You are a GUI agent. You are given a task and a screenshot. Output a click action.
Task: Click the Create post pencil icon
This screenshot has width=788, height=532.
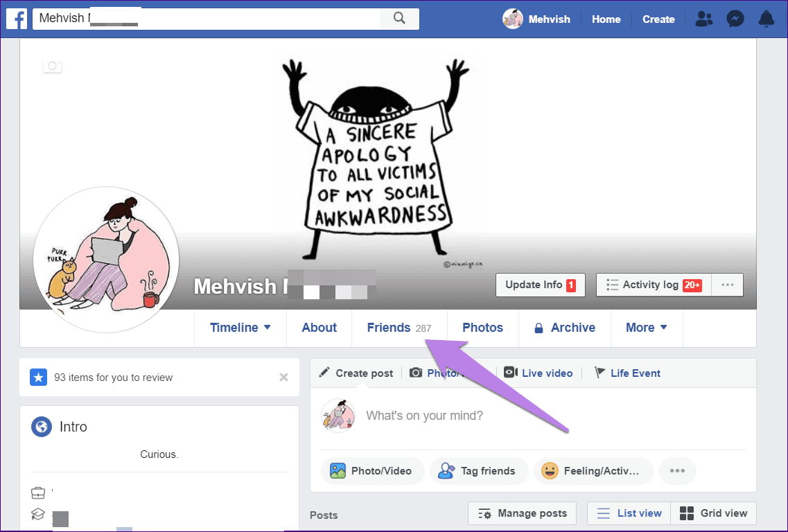pos(324,372)
